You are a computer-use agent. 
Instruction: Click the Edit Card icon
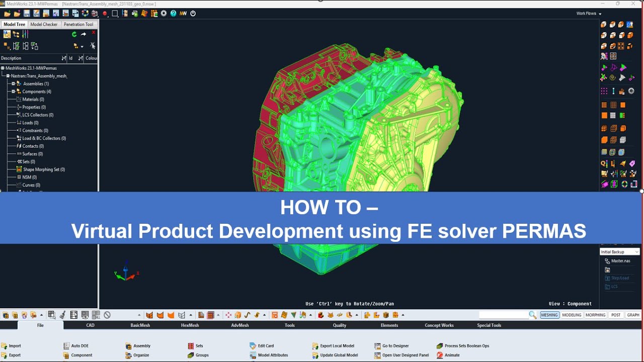(254, 346)
